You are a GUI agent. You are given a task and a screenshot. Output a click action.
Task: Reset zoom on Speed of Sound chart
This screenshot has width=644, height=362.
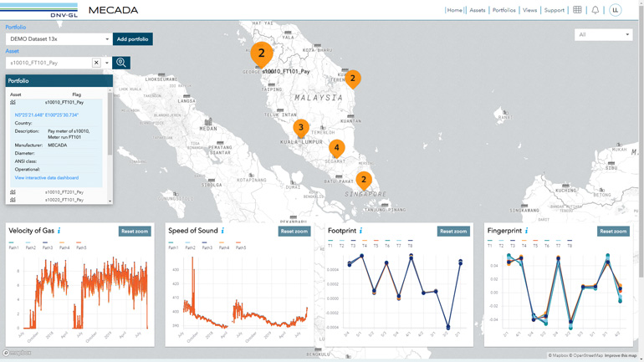click(294, 231)
